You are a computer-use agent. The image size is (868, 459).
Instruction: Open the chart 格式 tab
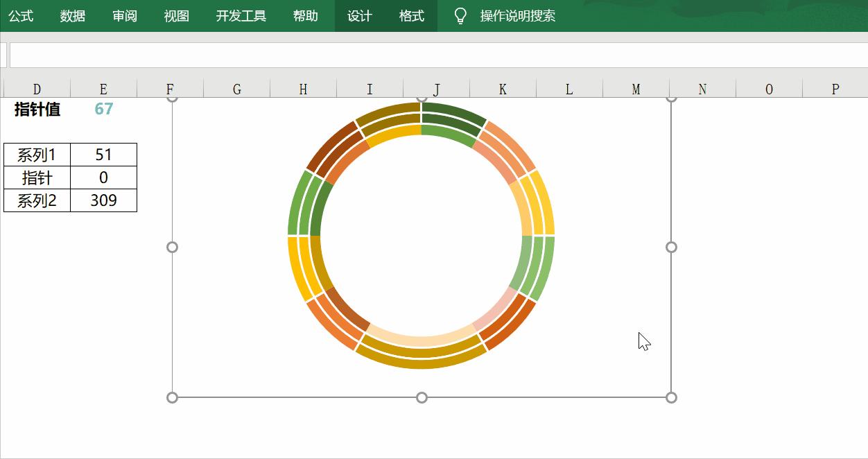point(411,15)
